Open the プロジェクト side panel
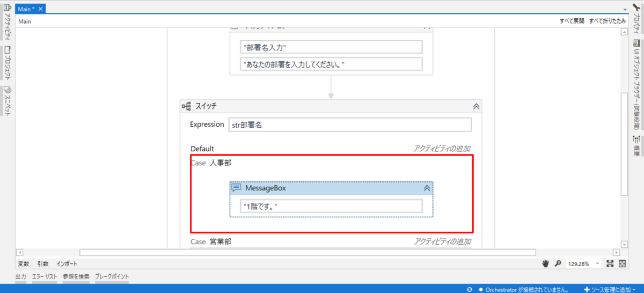644x293 pixels. (8, 63)
